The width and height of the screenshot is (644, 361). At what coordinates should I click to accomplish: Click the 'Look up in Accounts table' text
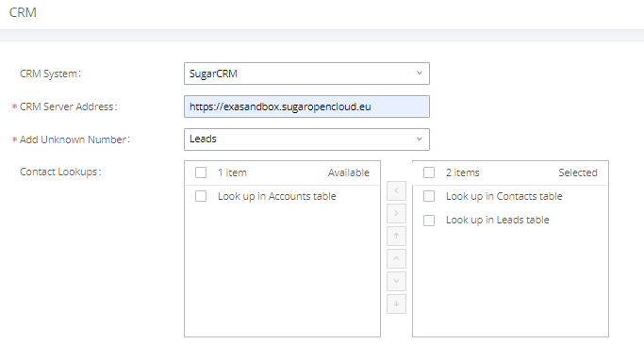[277, 196]
